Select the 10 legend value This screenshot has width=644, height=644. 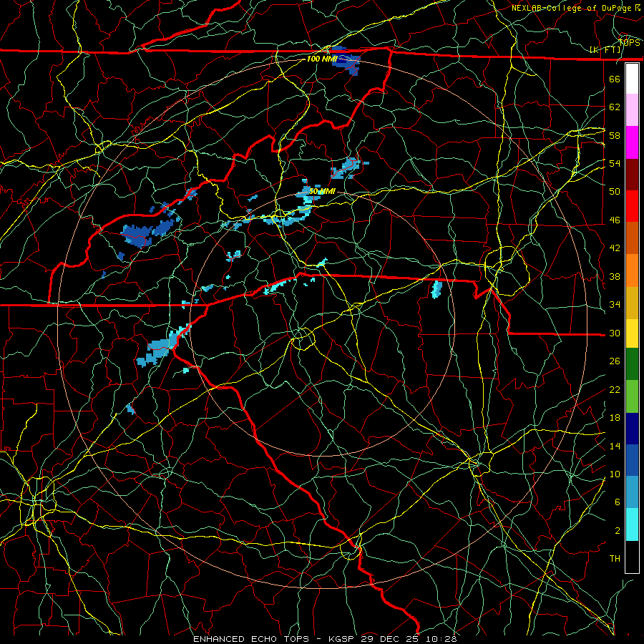coord(615,474)
